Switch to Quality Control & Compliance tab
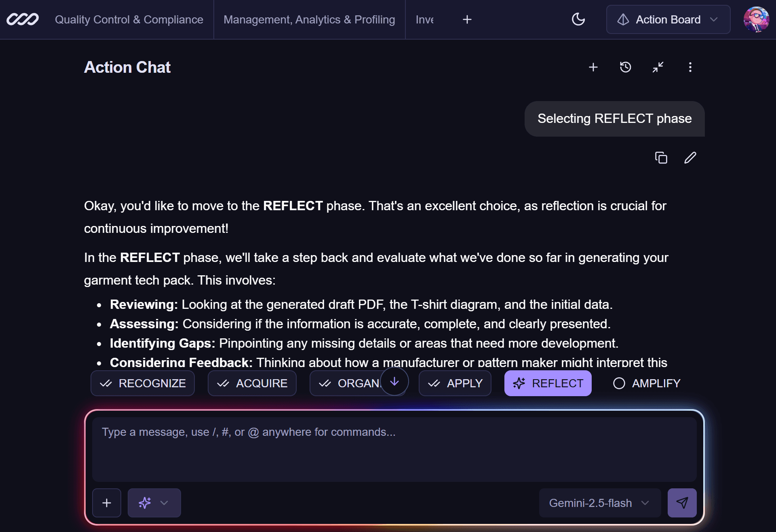 129,19
